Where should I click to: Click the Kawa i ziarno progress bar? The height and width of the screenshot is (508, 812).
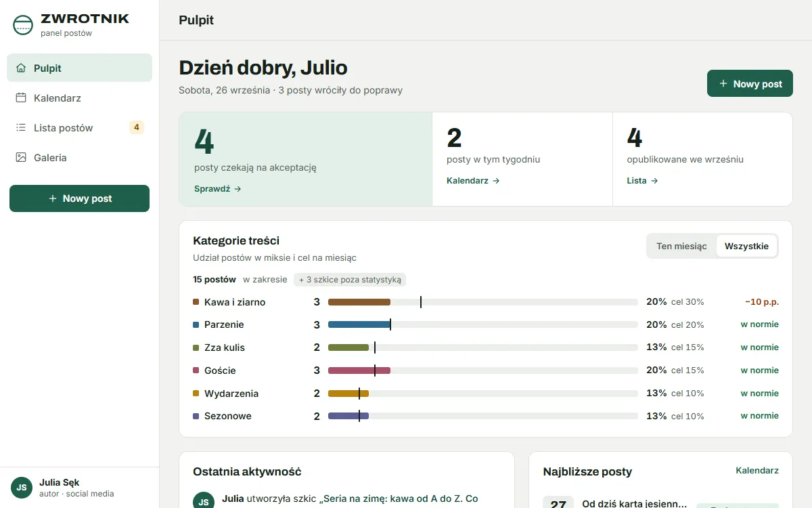[483, 302]
